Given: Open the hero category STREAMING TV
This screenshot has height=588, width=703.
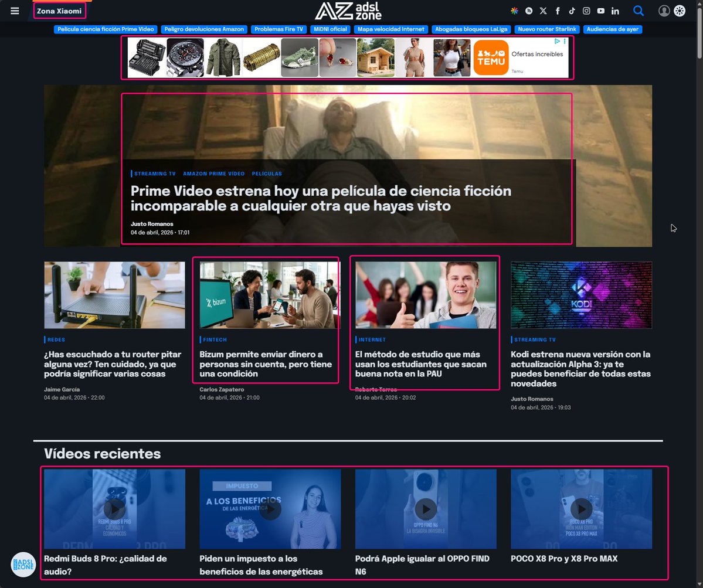Looking at the screenshot, I should (155, 174).
